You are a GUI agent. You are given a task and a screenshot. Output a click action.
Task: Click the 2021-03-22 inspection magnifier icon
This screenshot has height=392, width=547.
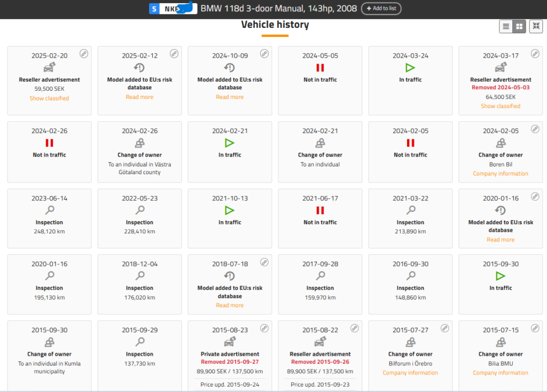(410, 210)
